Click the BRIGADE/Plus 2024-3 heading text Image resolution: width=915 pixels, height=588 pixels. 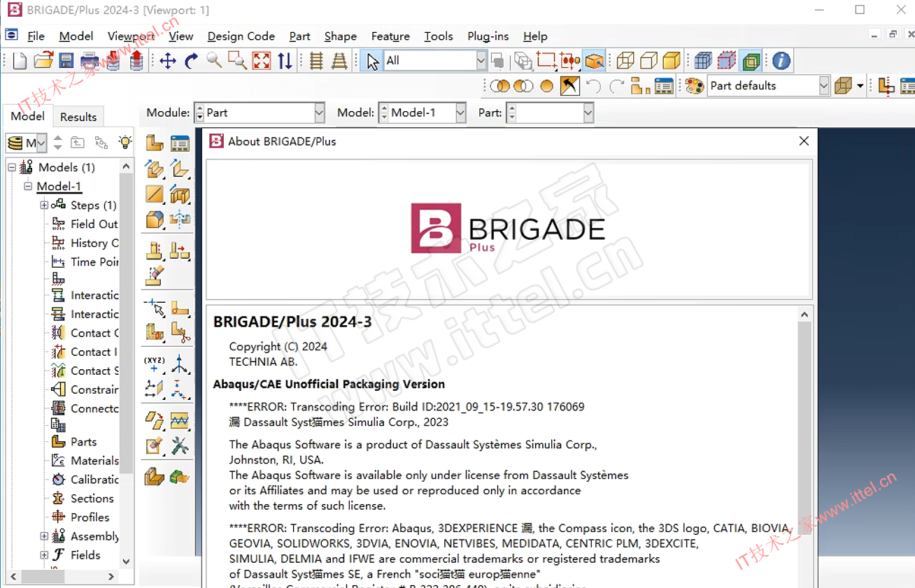[292, 322]
